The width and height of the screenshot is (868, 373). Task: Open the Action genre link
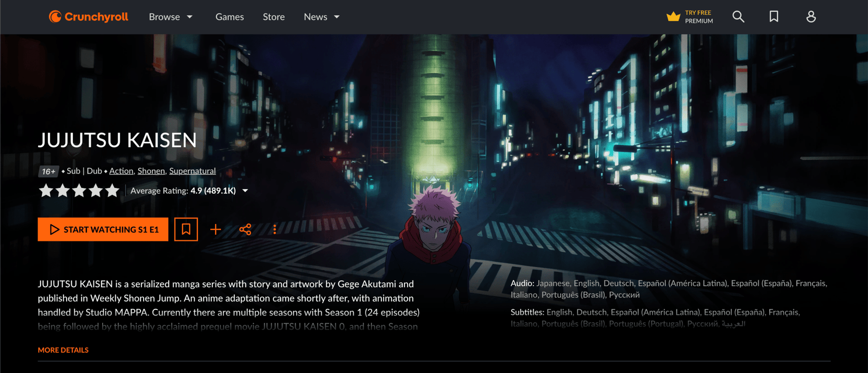(121, 171)
